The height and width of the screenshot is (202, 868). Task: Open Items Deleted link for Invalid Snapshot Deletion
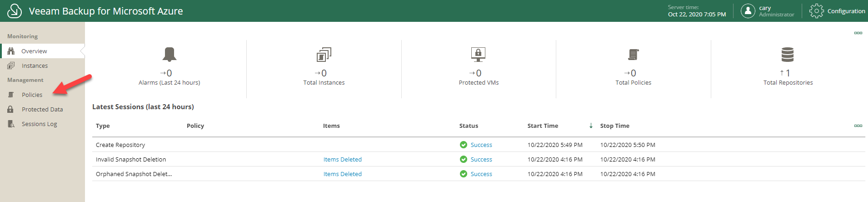click(343, 159)
